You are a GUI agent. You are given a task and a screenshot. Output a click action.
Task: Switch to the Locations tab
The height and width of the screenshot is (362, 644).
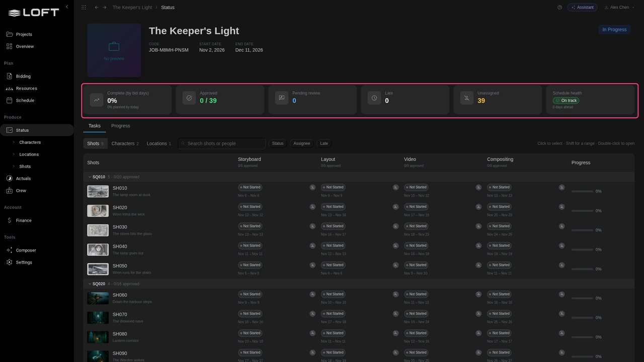click(159, 143)
